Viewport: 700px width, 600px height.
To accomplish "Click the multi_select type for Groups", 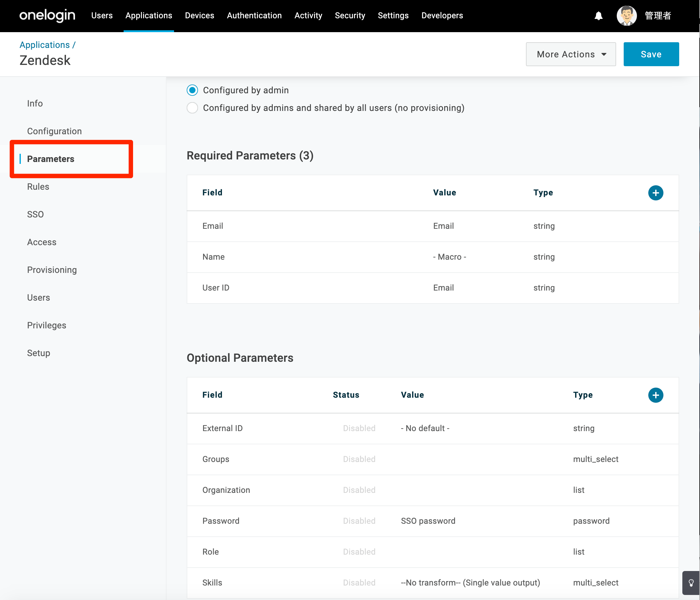I will [x=596, y=459].
